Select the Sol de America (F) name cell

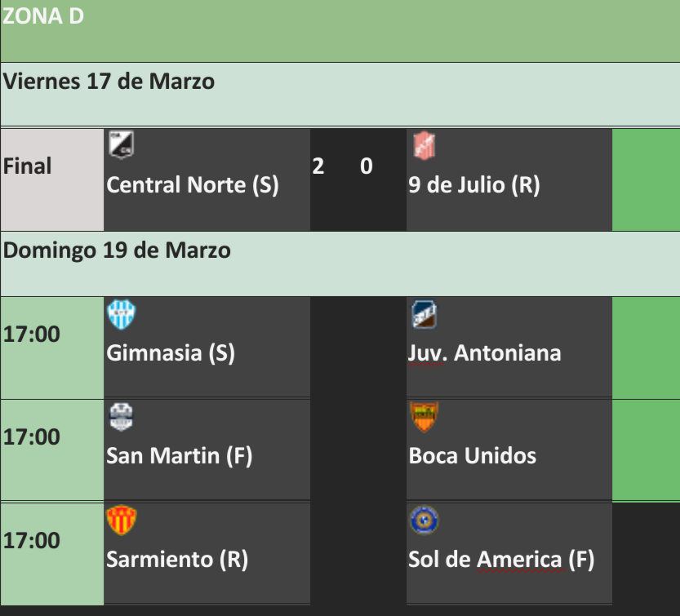pos(509,553)
